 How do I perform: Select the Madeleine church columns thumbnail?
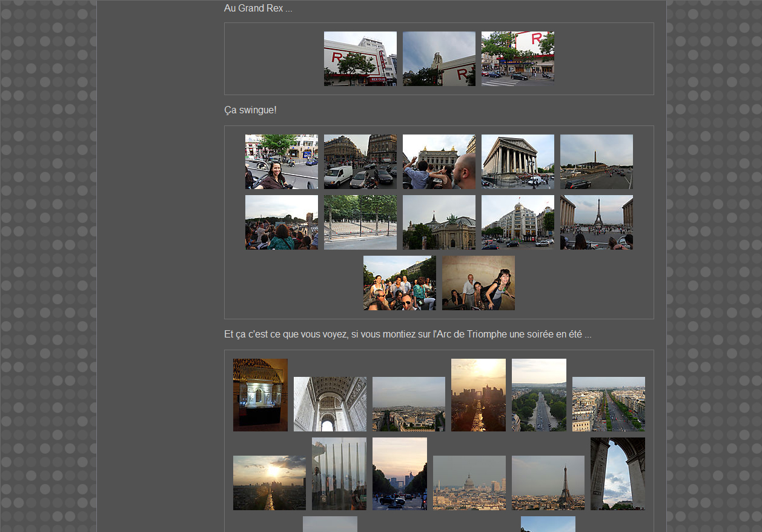[517, 162]
